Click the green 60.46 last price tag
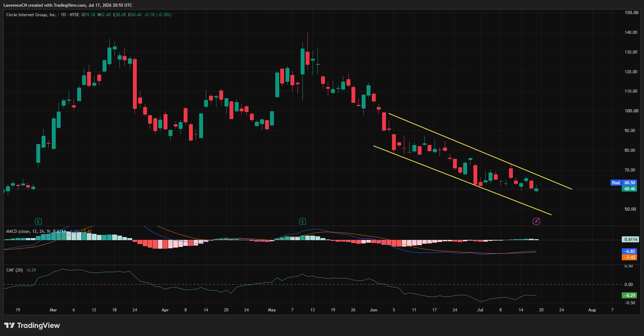This screenshot has height=336, width=644. point(630,189)
